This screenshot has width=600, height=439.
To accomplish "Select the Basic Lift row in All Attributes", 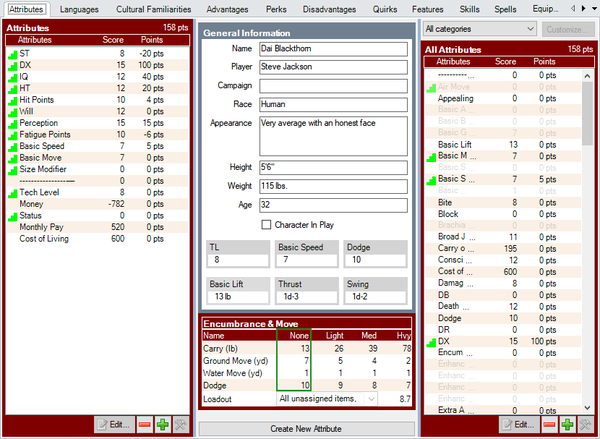I will coord(503,145).
